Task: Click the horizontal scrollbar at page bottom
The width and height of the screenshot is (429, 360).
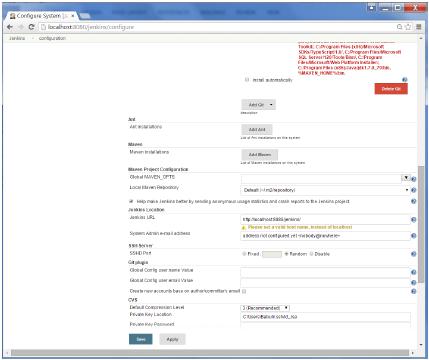Action: click(210, 353)
